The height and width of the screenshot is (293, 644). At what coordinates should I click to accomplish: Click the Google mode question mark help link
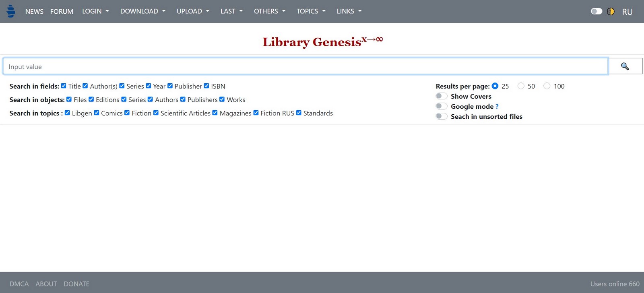coord(497,106)
